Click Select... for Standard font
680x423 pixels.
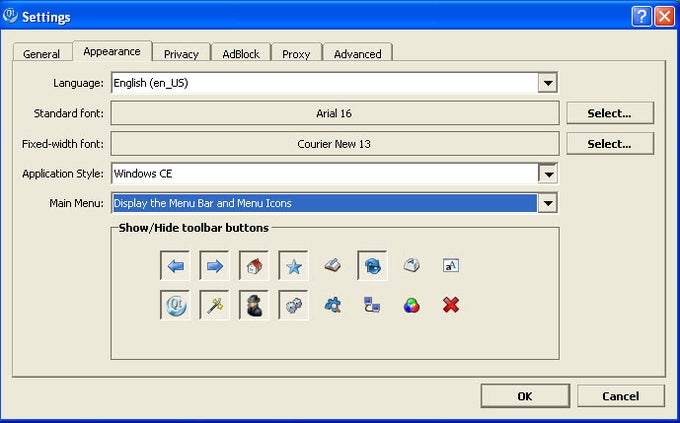pos(610,113)
